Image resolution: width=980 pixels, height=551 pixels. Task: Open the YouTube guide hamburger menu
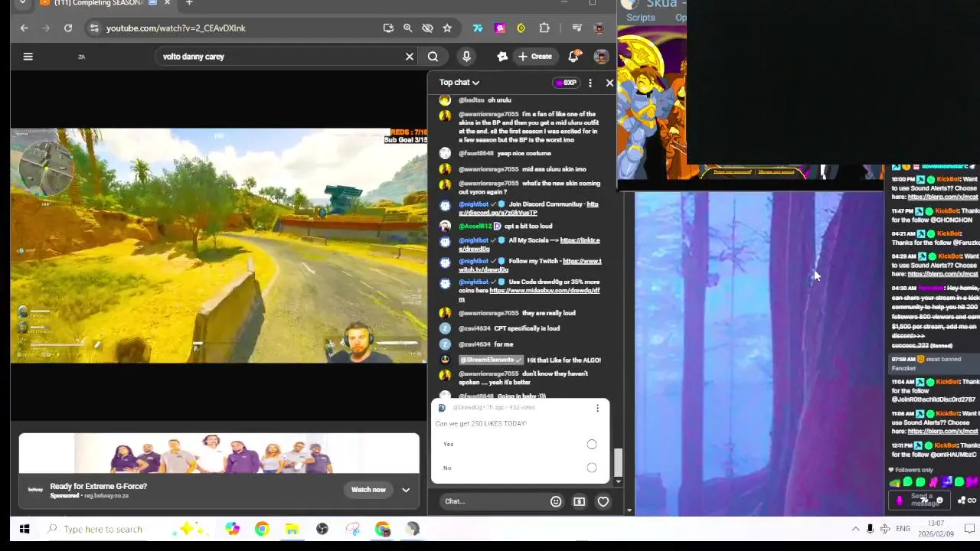(28, 56)
